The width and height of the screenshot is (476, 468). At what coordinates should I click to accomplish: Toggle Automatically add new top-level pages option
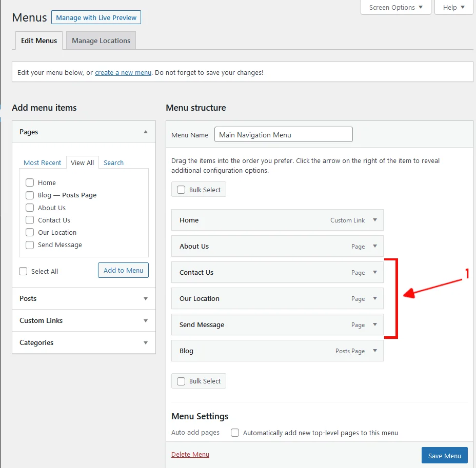(234, 433)
